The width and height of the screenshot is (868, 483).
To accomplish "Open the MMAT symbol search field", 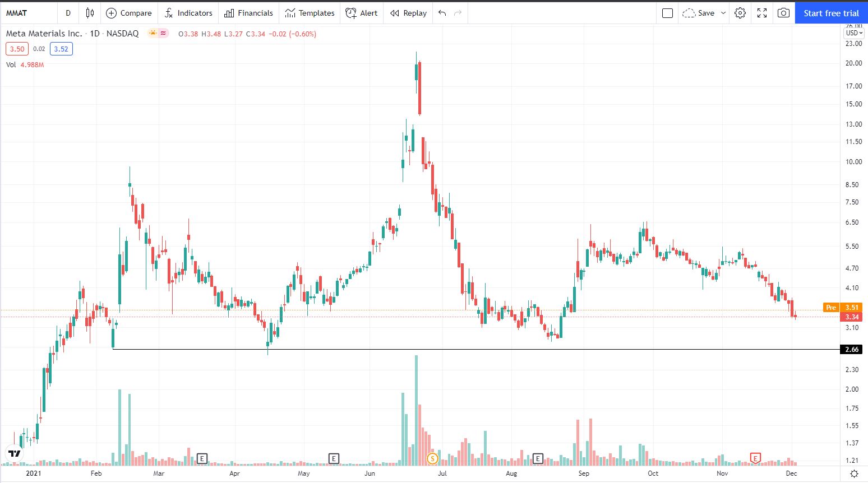I will click(x=28, y=13).
